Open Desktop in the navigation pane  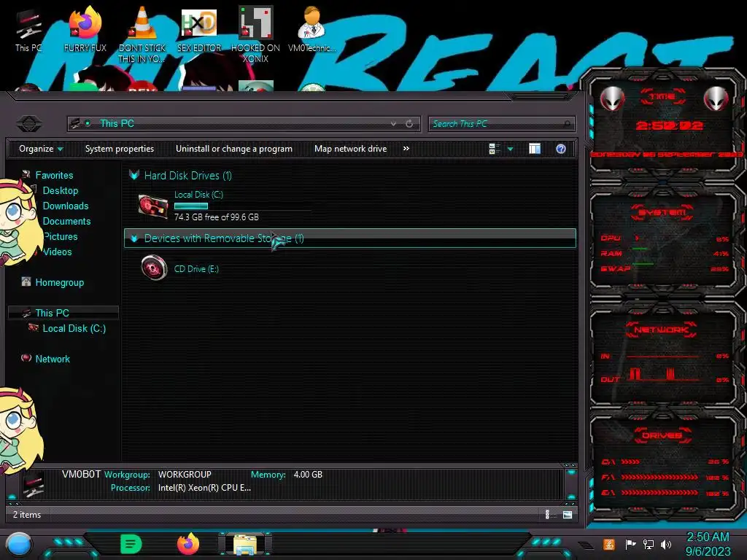[61, 190]
